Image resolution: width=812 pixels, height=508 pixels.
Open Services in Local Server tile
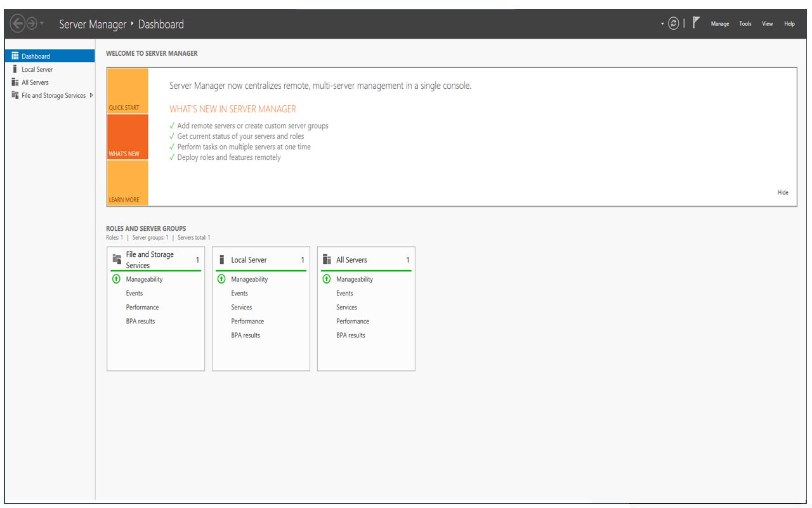coord(241,307)
